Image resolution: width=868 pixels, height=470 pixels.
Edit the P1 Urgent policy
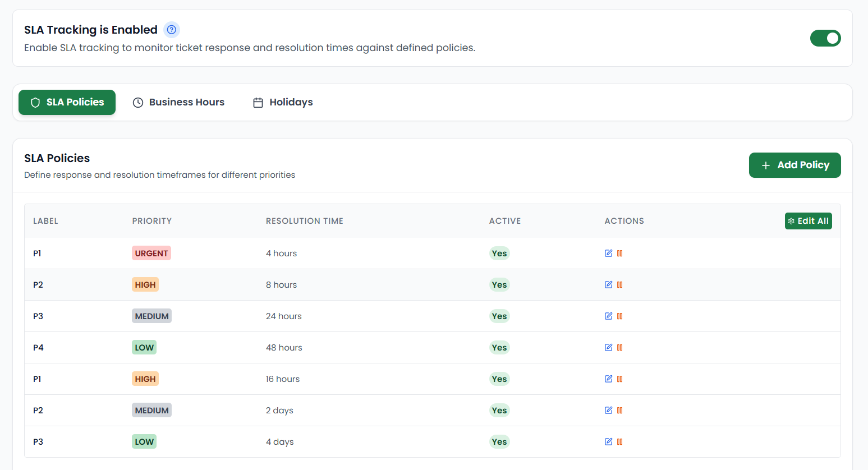click(x=608, y=253)
